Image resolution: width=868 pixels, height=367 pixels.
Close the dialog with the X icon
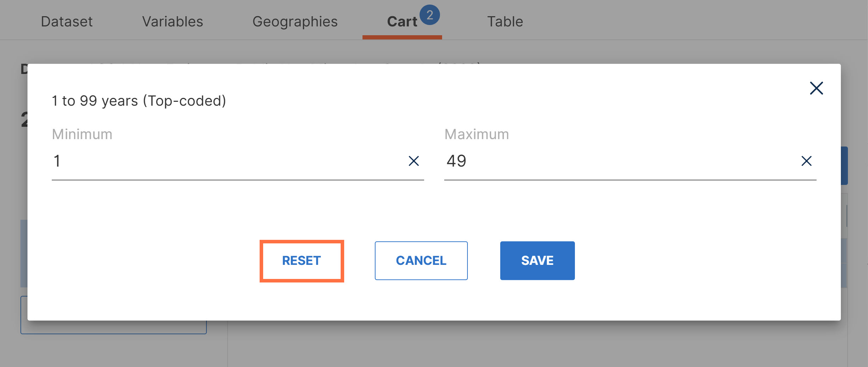(816, 88)
